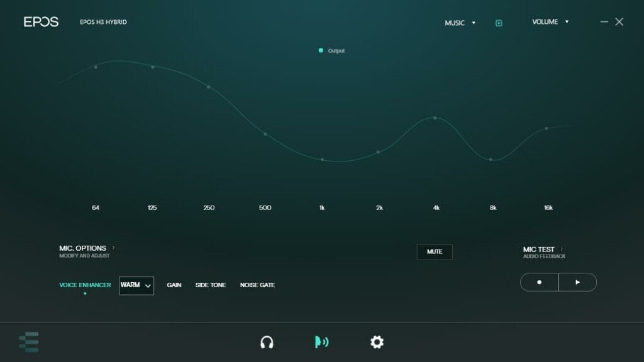The image size is (644, 362).
Task: Start mic test recording
Action: pos(539,282)
